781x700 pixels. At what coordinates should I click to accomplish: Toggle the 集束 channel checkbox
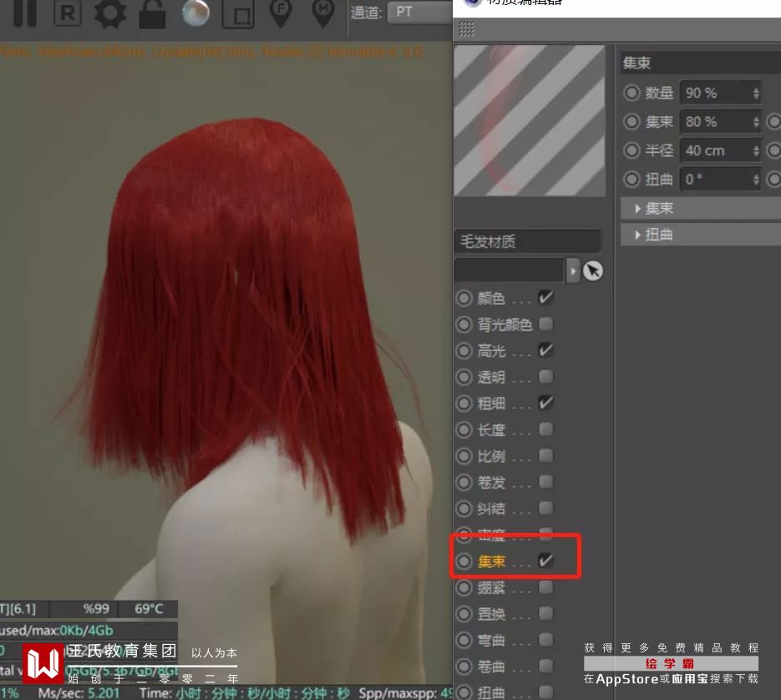[546, 561]
